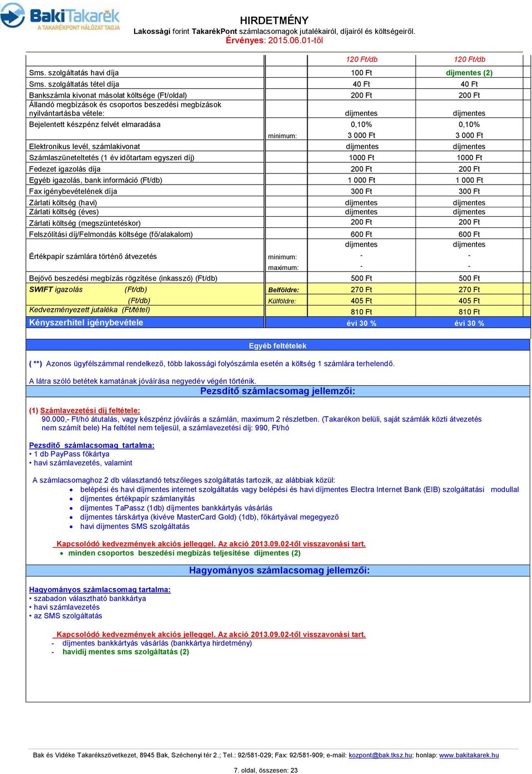The width and height of the screenshot is (532, 774).
Task: Click 'díjmentes értékpapír számlanyitás' bullet
Action: click(137, 498)
